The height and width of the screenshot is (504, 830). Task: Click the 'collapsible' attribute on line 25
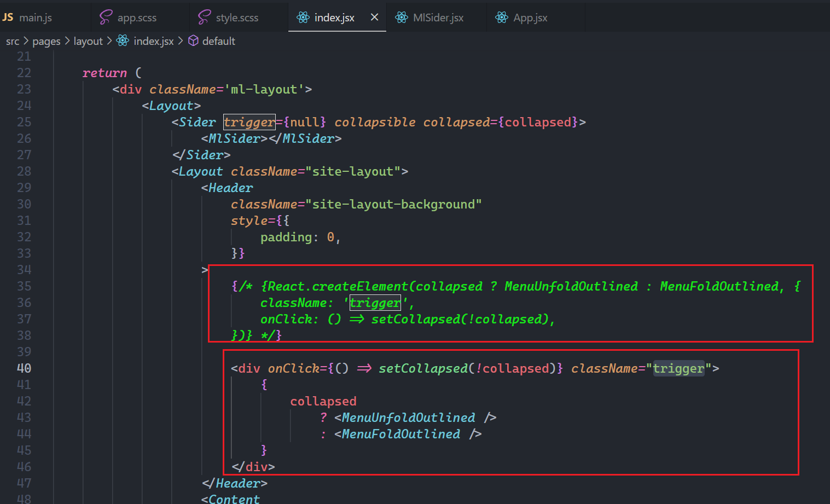(375, 122)
